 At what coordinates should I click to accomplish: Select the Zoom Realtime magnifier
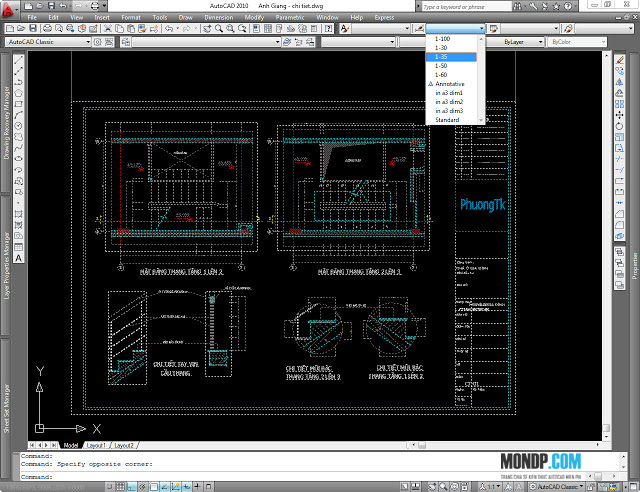219,29
